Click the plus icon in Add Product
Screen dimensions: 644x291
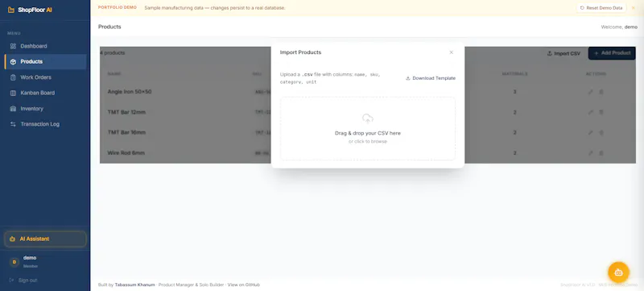coord(597,53)
